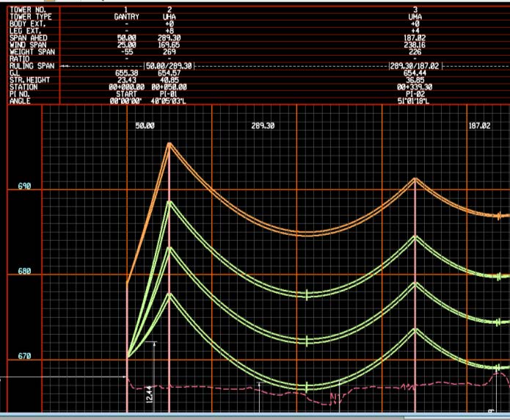Image resolution: width=510 pixels, height=420 pixels.
Task: Select the PI-01 entry in the PI NO. row
Action: click(170, 94)
